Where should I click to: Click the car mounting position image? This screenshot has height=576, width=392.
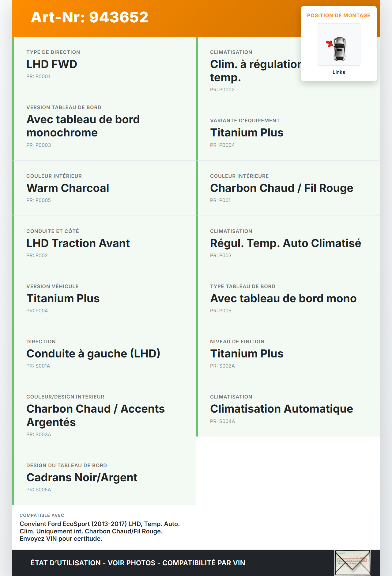(x=339, y=45)
